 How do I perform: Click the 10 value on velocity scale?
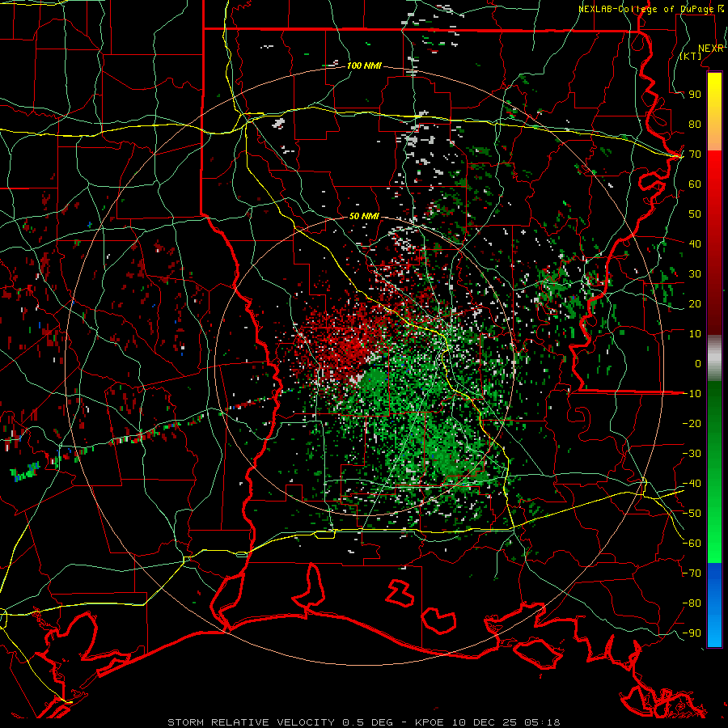coord(695,334)
